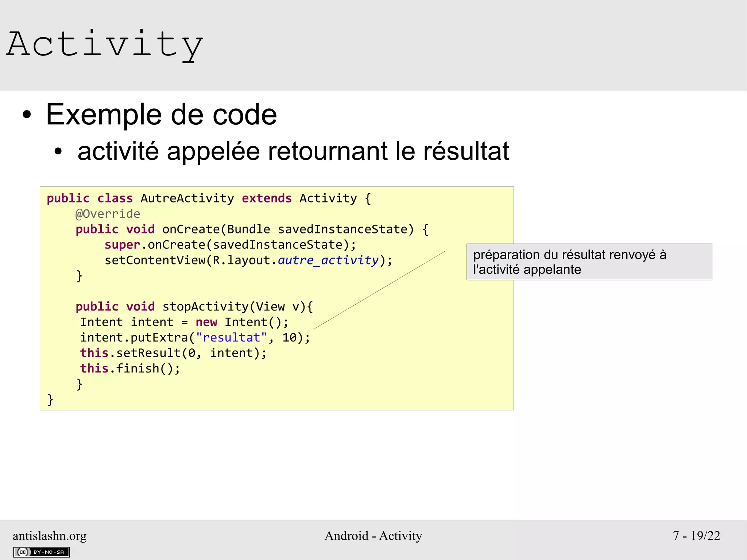Click the 'intent.putExtra("resultat", 10);' line

195,338
